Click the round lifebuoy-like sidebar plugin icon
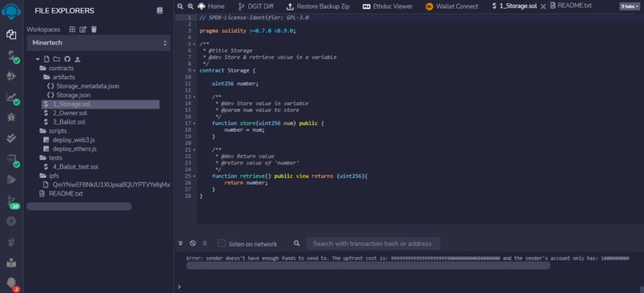Viewport: 644px width, 293px height. tap(11, 222)
